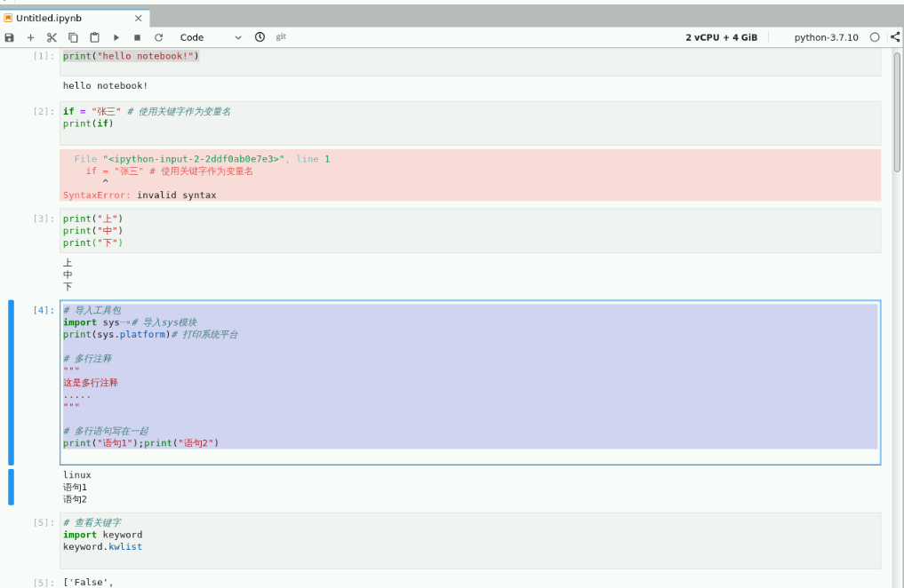Open the Code cell type dropdown

[211, 37]
